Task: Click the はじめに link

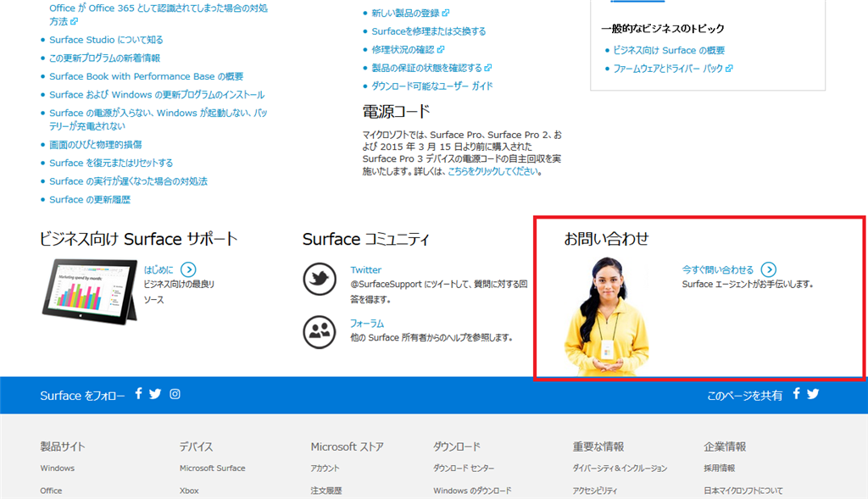Action: click(159, 269)
